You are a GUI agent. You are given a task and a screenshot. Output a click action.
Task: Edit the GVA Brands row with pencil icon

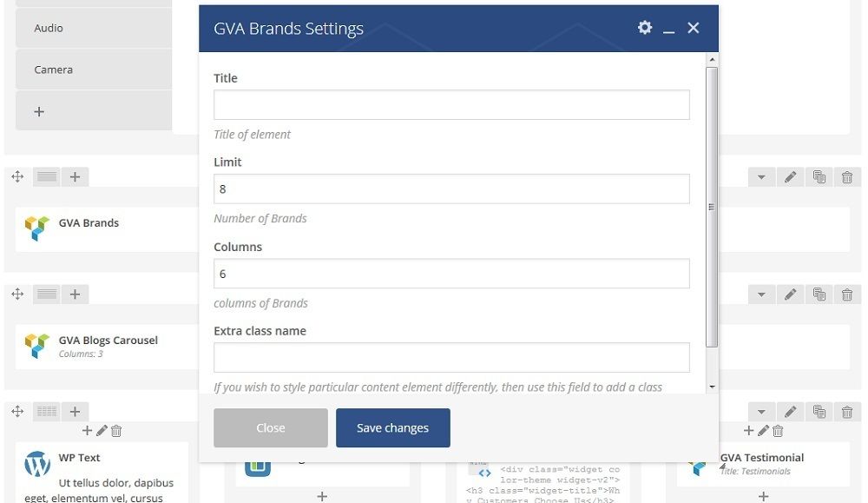(791, 177)
